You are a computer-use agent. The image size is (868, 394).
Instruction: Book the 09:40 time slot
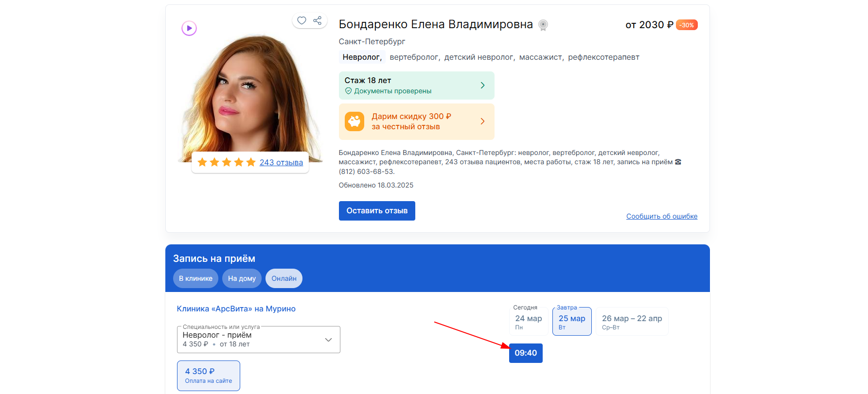526,353
